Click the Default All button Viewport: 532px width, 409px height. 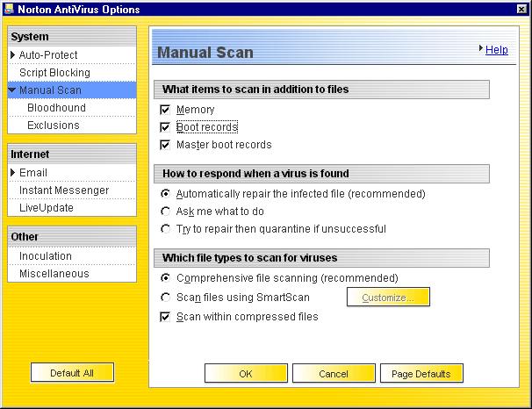(72, 373)
